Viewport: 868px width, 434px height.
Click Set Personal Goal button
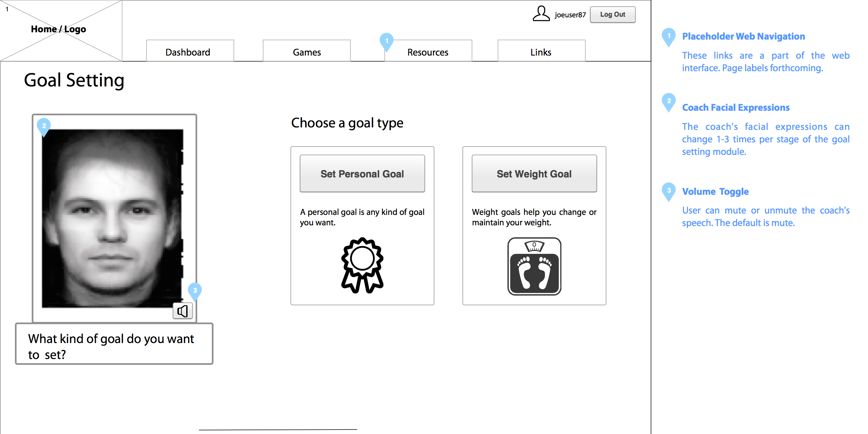click(362, 174)
